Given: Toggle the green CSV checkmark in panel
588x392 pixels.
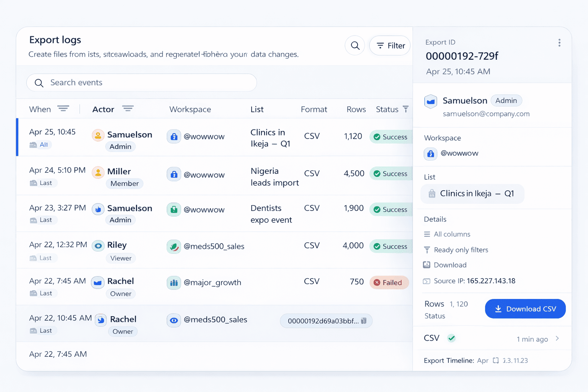Looking at the screenshot, I should tap(452, 338).
